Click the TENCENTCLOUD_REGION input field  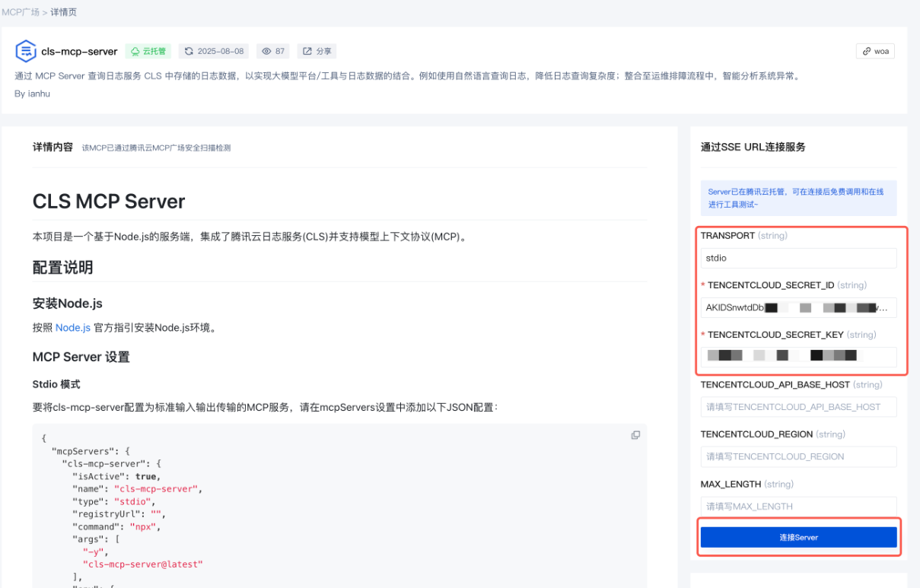[x=798, y=456]
